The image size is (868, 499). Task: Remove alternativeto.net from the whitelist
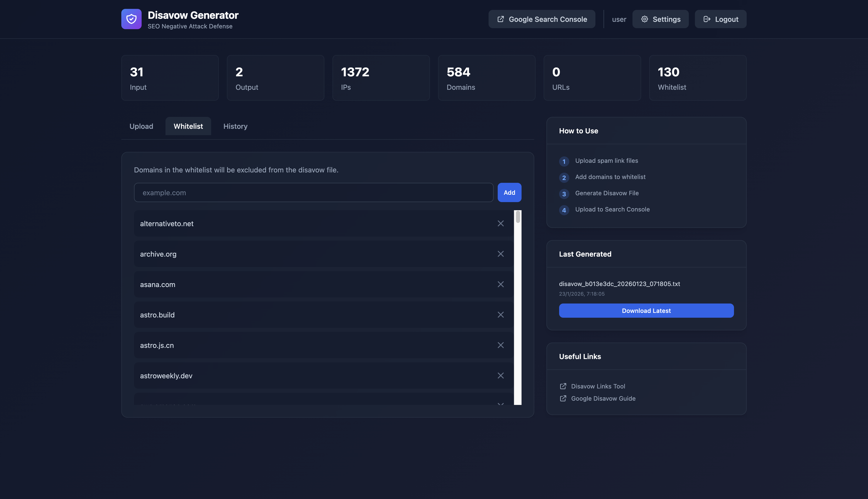(500, 223)
